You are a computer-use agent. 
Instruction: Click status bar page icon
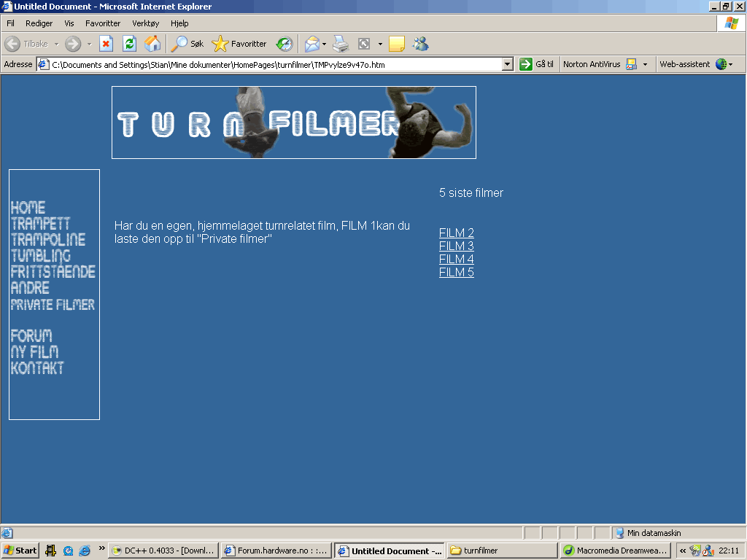(7, 533)
